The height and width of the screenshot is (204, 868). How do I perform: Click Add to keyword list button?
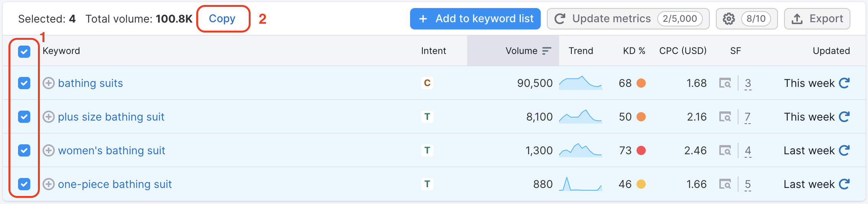tap(475, 19)
